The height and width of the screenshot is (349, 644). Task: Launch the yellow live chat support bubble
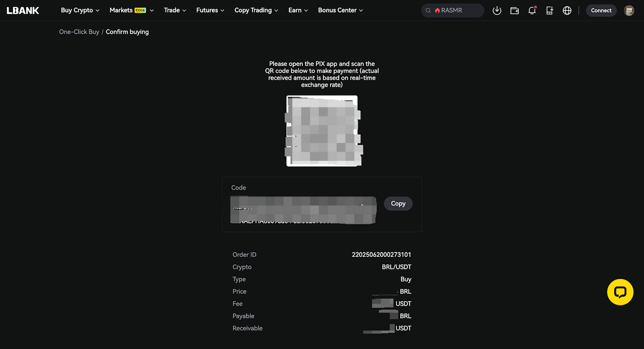point(620,292)
